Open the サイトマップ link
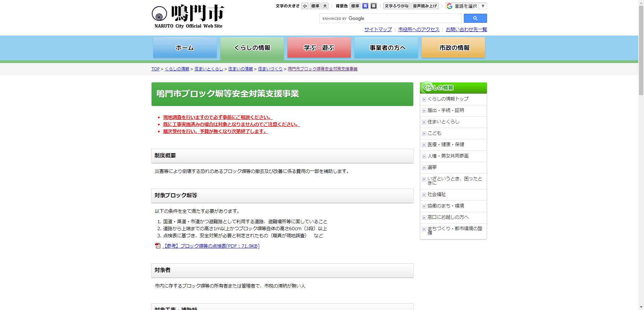Viewport: 644px width, 310px height. 378,29
